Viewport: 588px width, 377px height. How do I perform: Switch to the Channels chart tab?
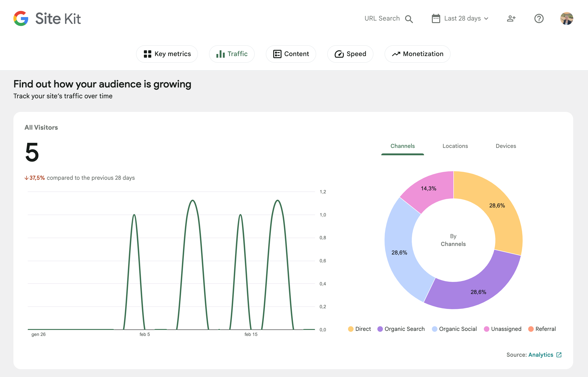[403, 146]
